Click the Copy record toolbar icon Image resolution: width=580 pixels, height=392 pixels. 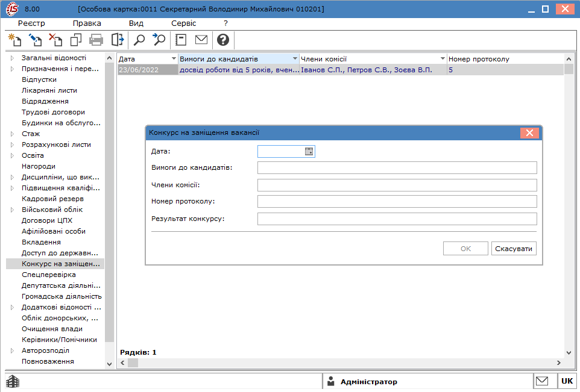point(76,40)
